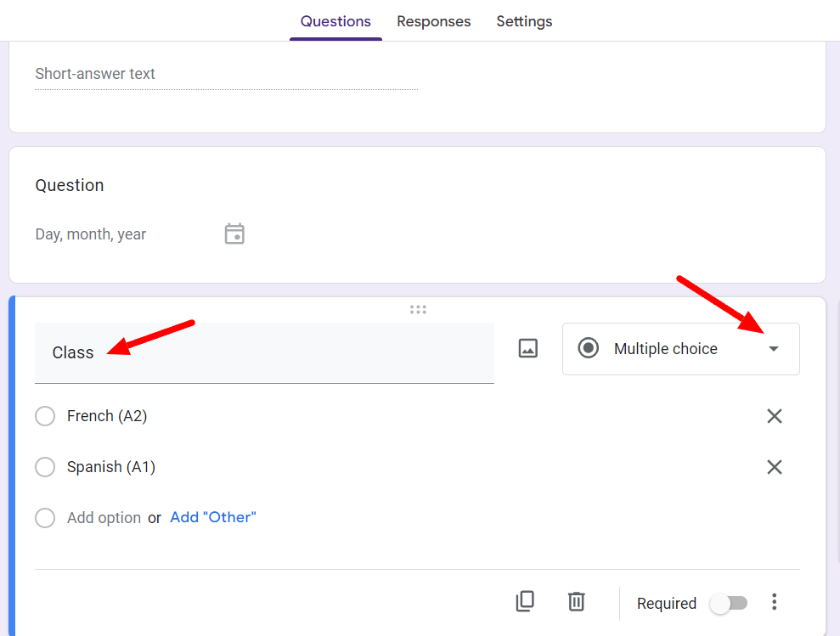Duplicate the Class question
Screen dimensions: 840x636
pyautogui.click(x=525, y=602)
